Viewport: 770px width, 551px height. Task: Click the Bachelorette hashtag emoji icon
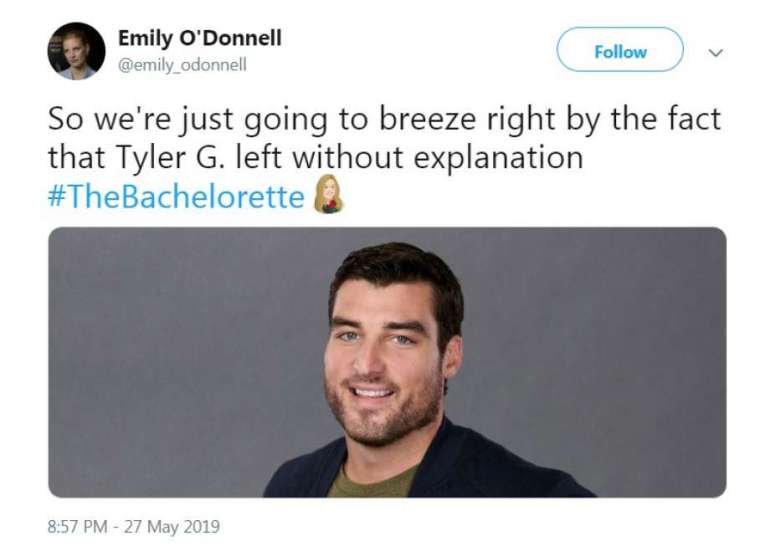[328, 194]
